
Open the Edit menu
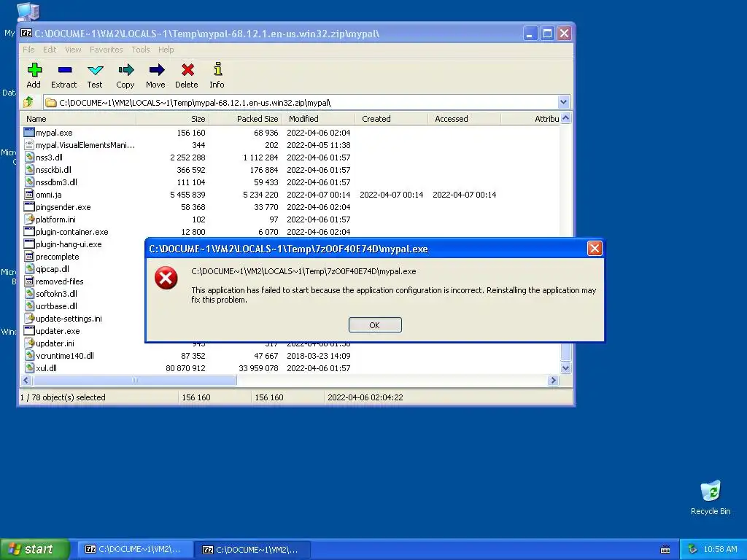pyautogui.click(x=50, y=50)
